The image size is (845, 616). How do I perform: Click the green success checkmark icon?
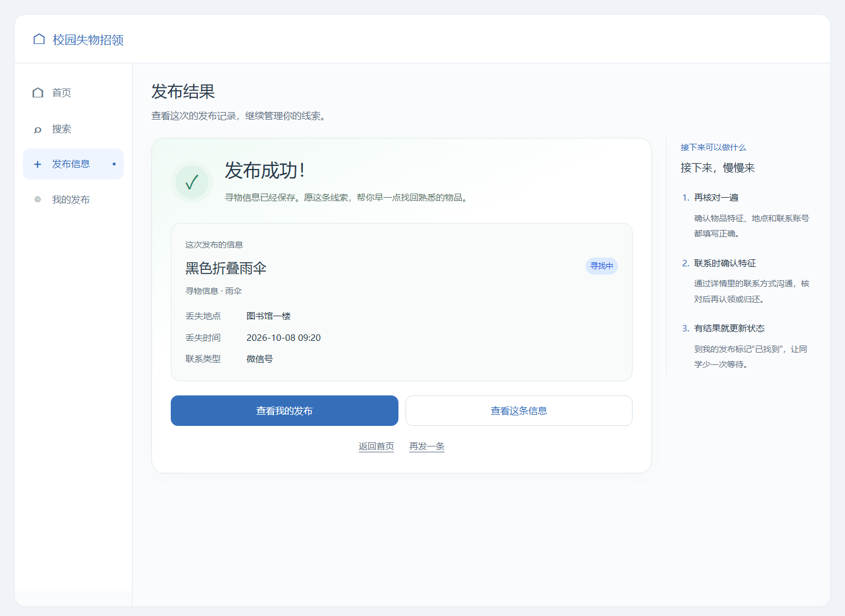tap(192, 182)
